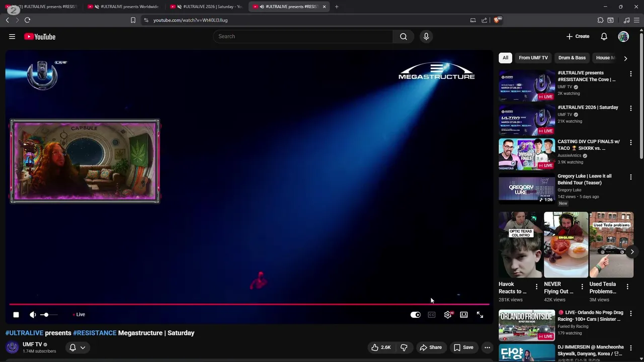This screenshot has width=644, height=362.
Task: Open options for Orlando No Prep Drag Racing
Action: click(x=630, y=314)
